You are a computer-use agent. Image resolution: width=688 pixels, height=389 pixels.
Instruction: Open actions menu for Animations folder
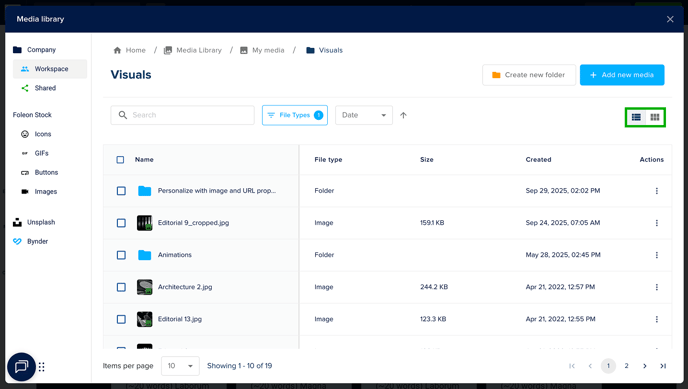(656, 255)
